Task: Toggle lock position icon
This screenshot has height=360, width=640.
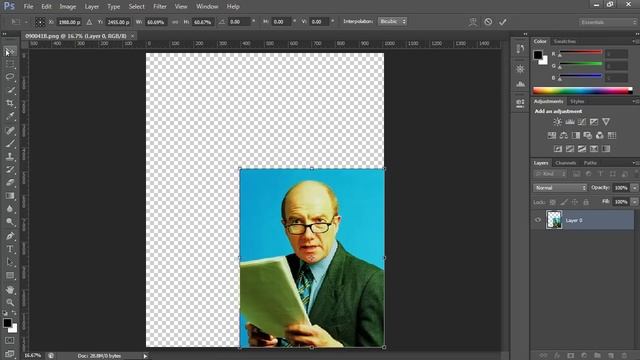Action: coord(575,202)
